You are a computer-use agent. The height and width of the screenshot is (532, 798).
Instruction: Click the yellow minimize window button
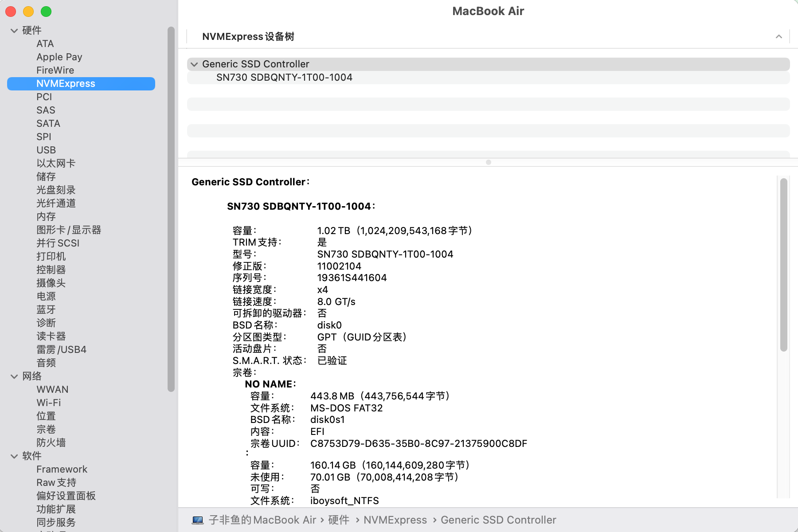(x=28, y=12)
